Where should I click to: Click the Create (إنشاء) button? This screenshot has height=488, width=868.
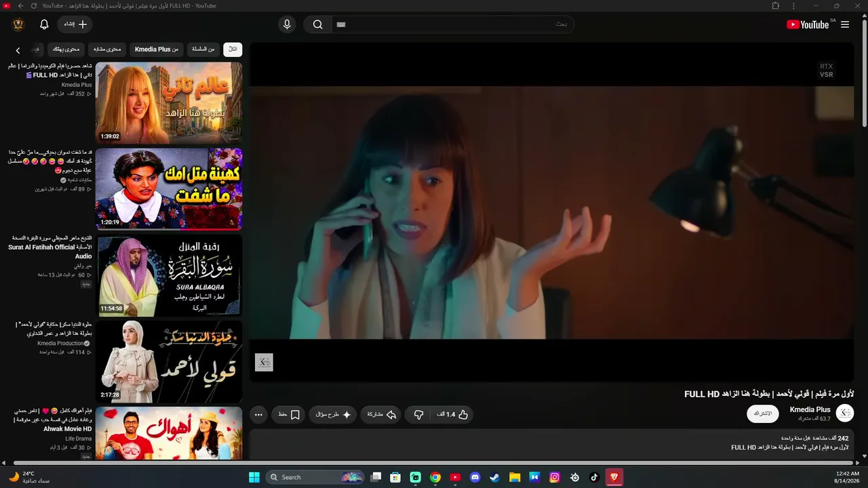(x=75, y=24)
